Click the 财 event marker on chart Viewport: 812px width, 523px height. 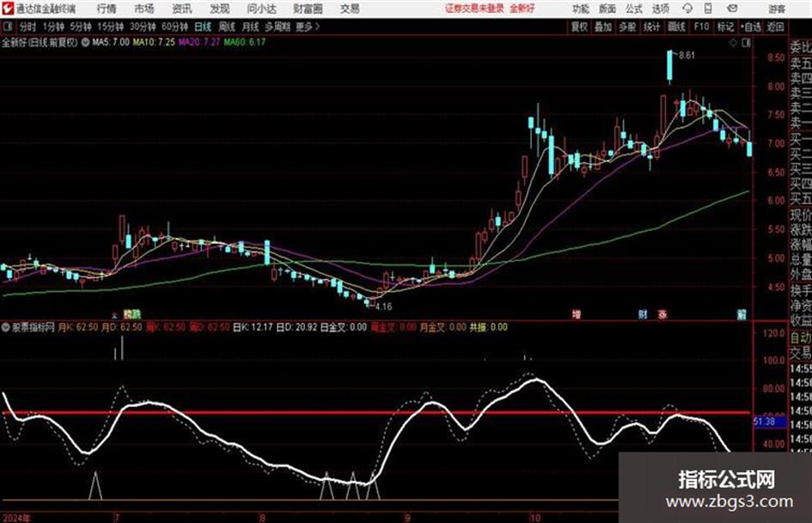pyautogui.click(x=642, y=314)
